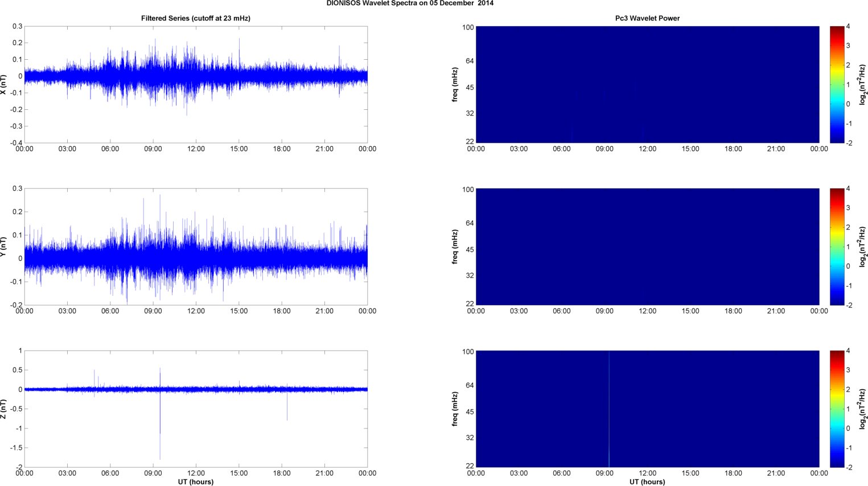
Task: Click the -1.5 tick on the Z (nT) axis
Action: click(x=17, y=448)
